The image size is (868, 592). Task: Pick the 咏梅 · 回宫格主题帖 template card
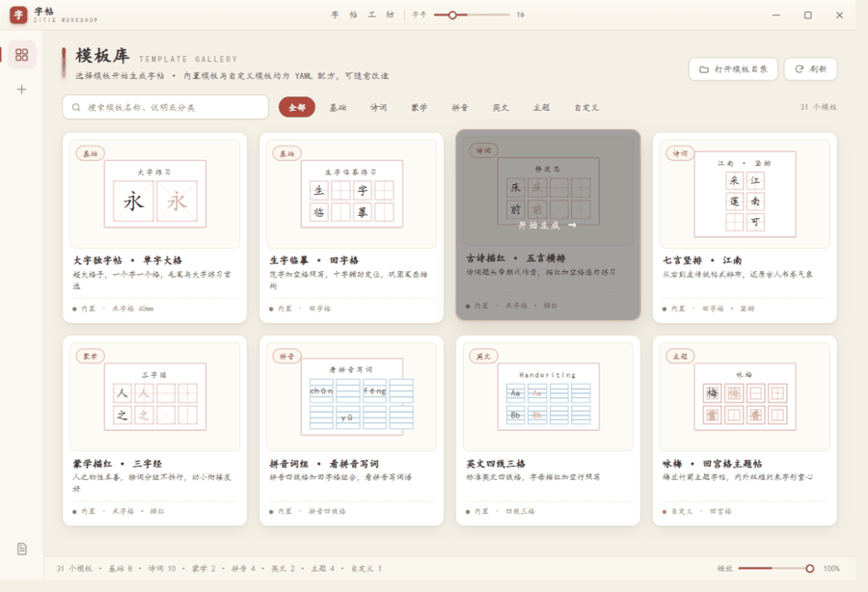[x=745, y=430]
